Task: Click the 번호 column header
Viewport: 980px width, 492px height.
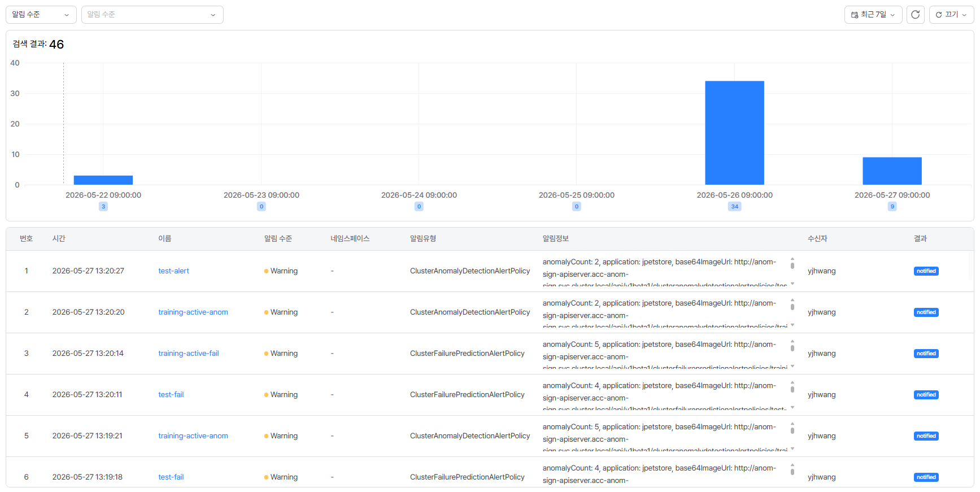Action: click(x=26, y=239)
